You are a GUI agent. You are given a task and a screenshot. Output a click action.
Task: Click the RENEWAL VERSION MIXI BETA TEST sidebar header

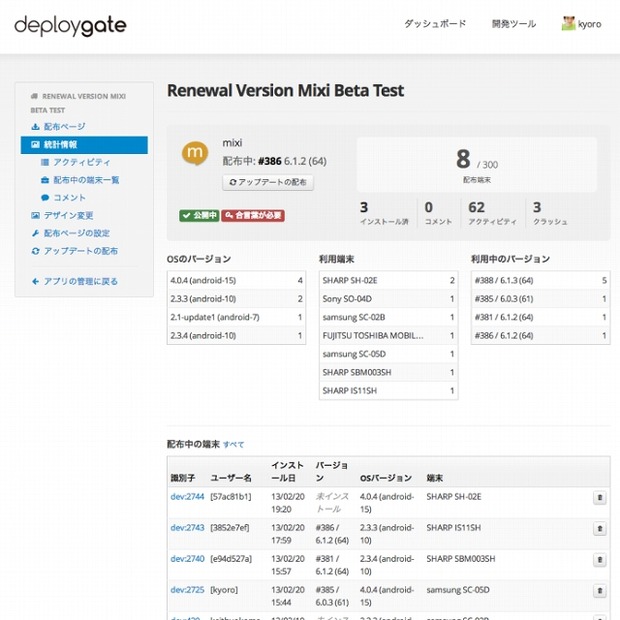pos(78,103)
